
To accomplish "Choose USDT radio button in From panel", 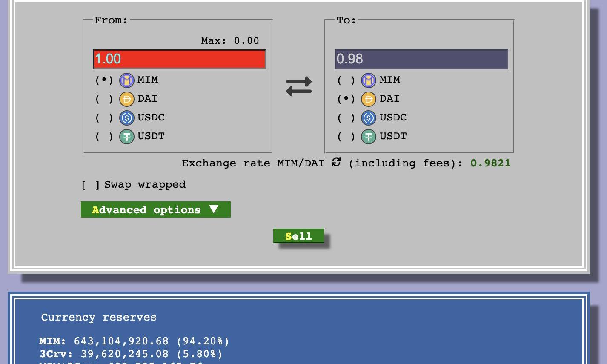I will 104,137.
